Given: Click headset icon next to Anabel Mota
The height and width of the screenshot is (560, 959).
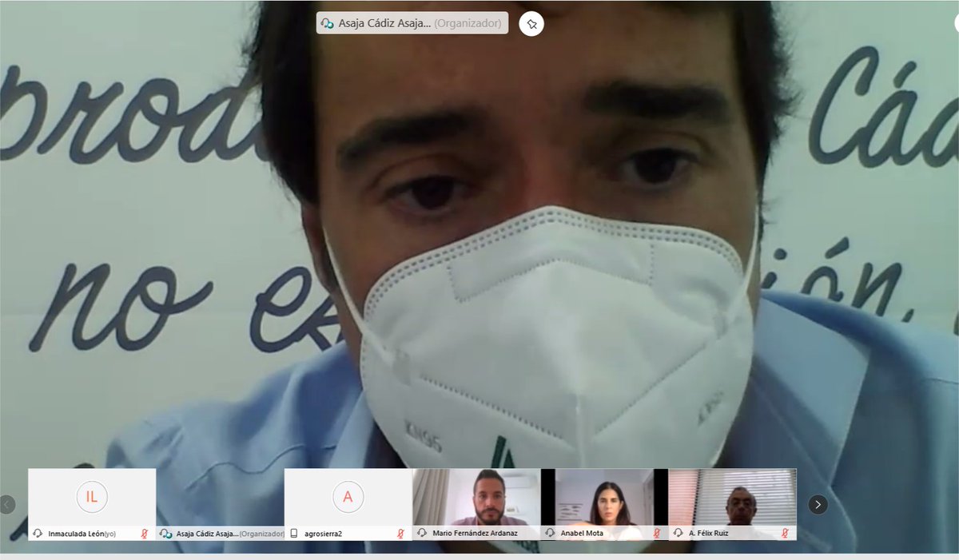Looking at the screenshot, I should pos(550,534).
